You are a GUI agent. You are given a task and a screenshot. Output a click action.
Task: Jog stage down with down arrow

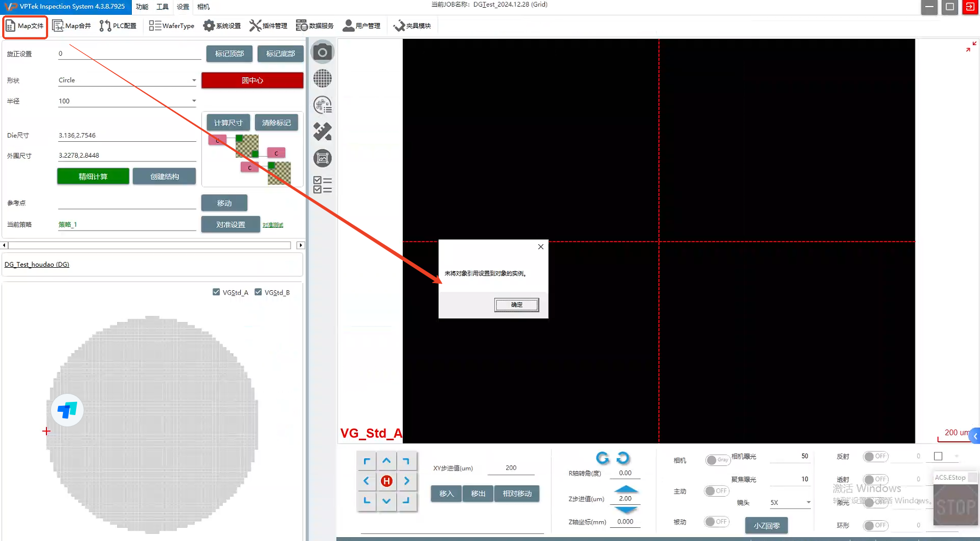[386, 500]
